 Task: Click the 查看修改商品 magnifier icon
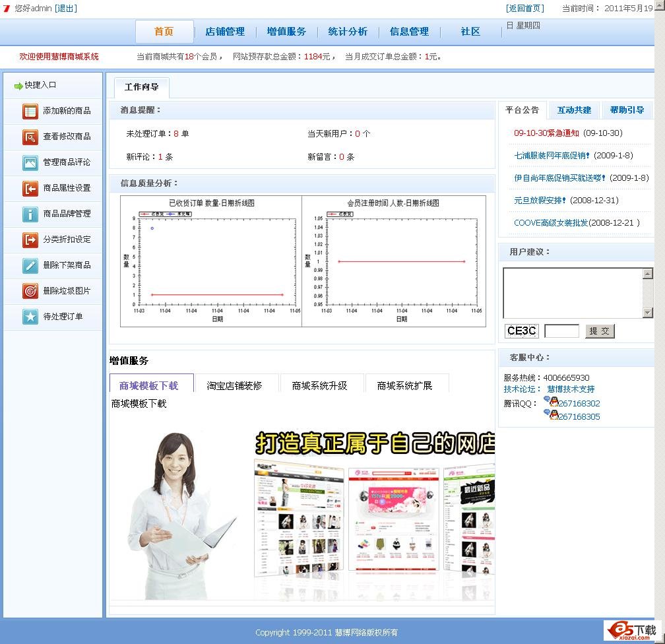coord(30,137)
